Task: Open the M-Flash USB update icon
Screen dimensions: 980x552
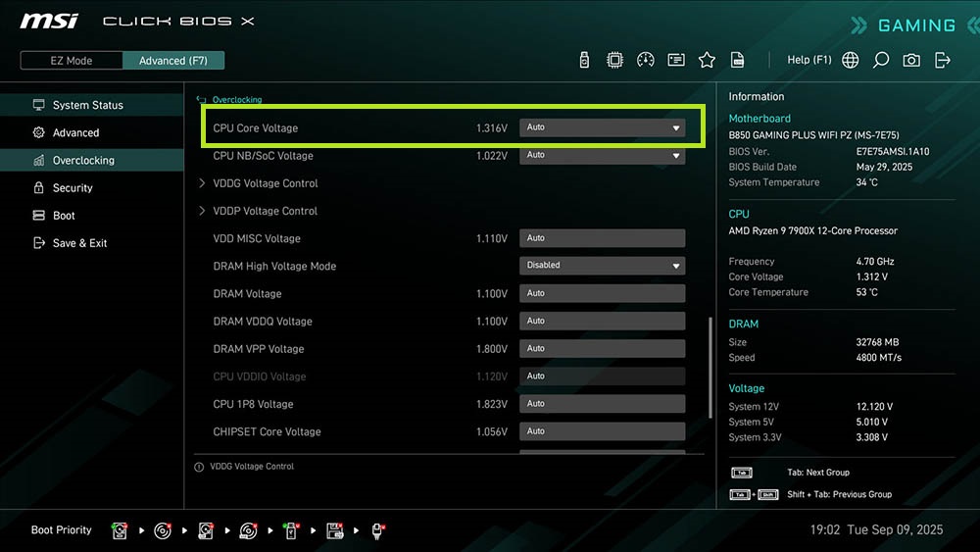Action: coord(584,60)
